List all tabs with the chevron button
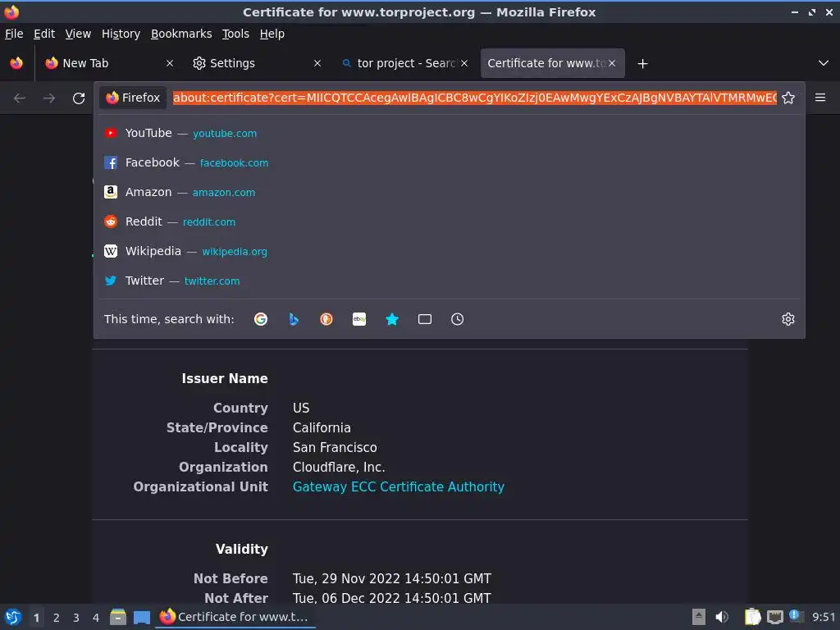Screen dimensions: 840x630 pyautogui.click(x=824, y=63)
